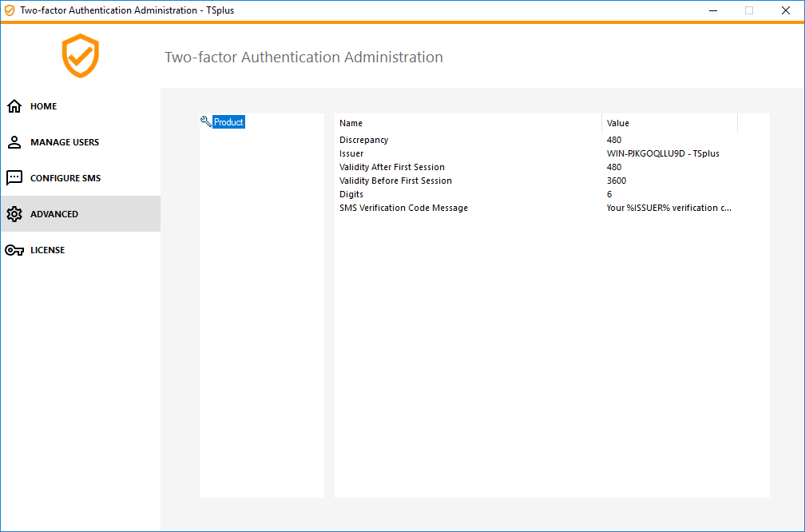Click the value 3600
This screenshot has width=805, height=532.
[616, 181]
